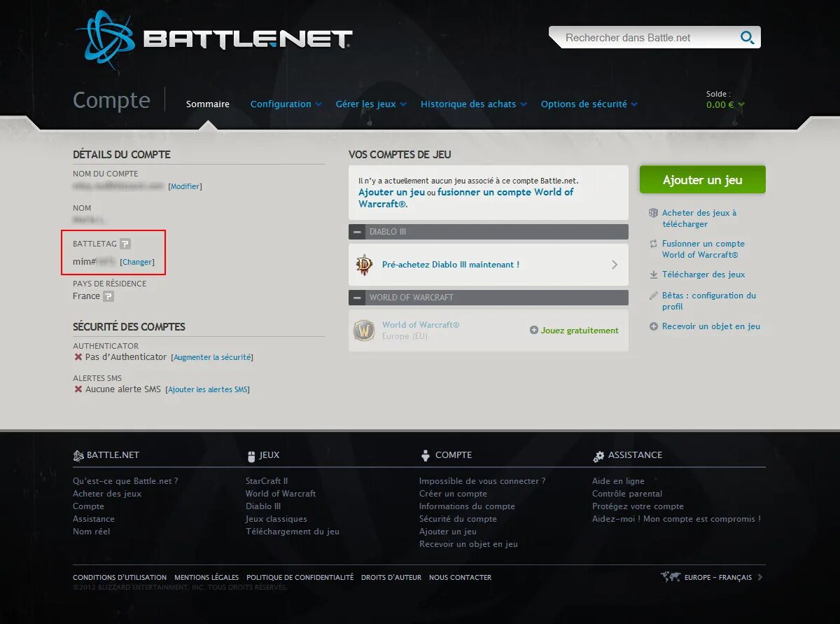This screenshot has height=624, width=840.
Task: Click Droits d'auteur footer link
Action: point(391,578)
